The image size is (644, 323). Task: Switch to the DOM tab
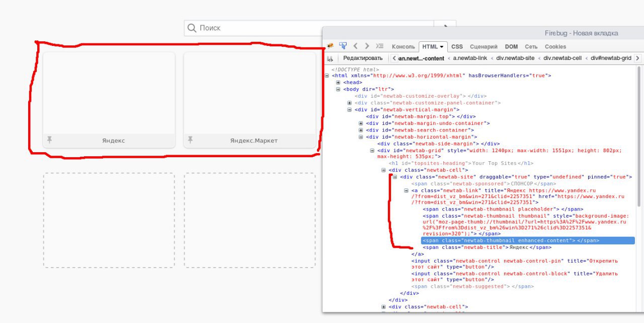[511, 46]
